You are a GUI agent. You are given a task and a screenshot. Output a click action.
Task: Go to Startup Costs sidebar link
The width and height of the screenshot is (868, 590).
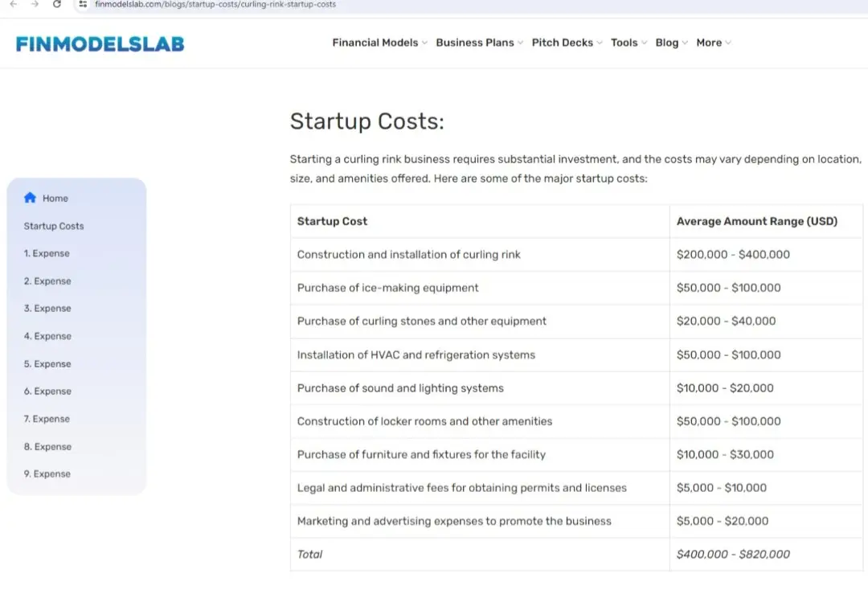click(x=54, y=226)
